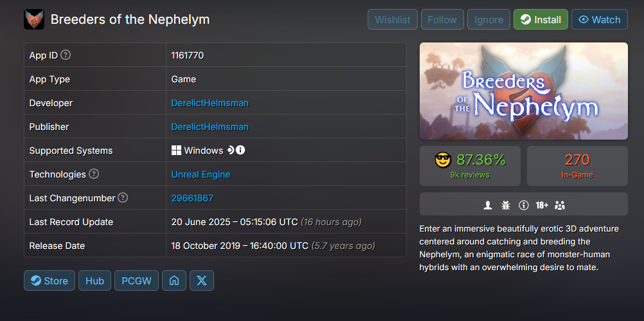Click the green Install button
The width and height of the screenshot is (644, 321).
pos(541,19)
